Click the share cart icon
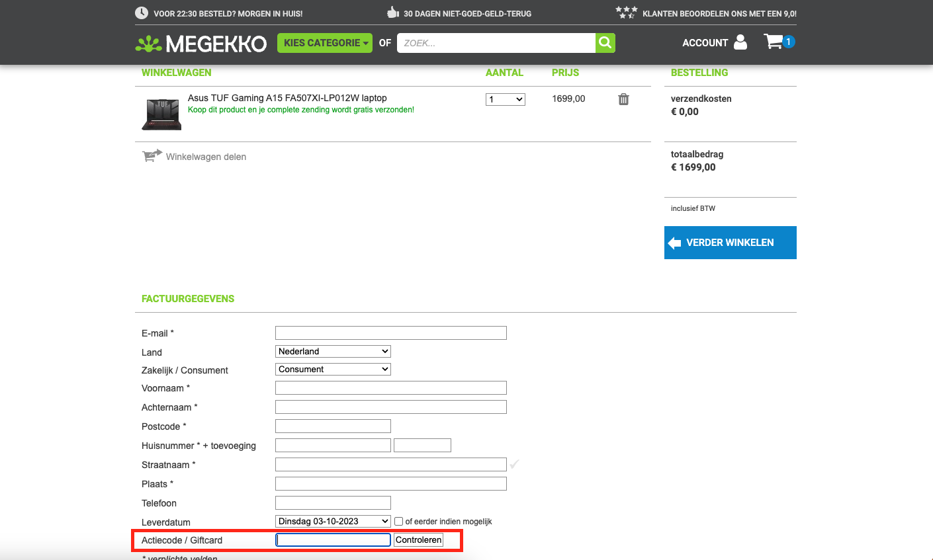 (152, 156)
